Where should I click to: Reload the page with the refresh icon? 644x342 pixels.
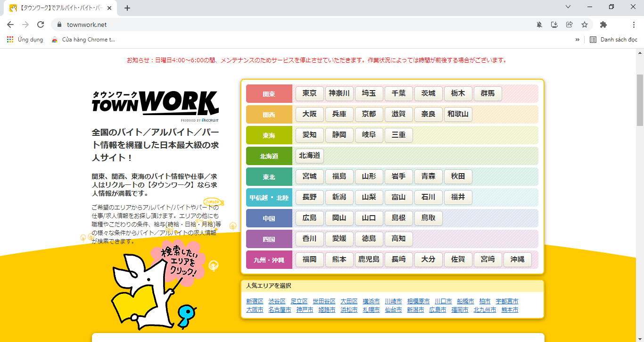(x=41, y=25)
